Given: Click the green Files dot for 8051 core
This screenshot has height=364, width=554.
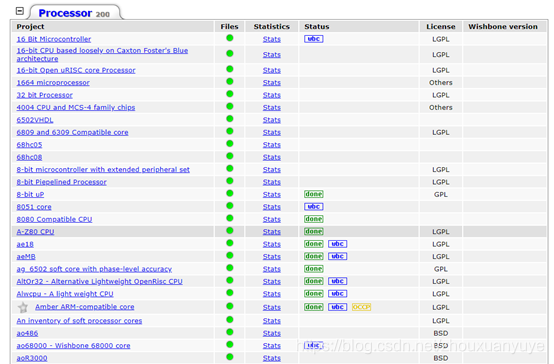Looking at the screenshot, I should point(230,206).
